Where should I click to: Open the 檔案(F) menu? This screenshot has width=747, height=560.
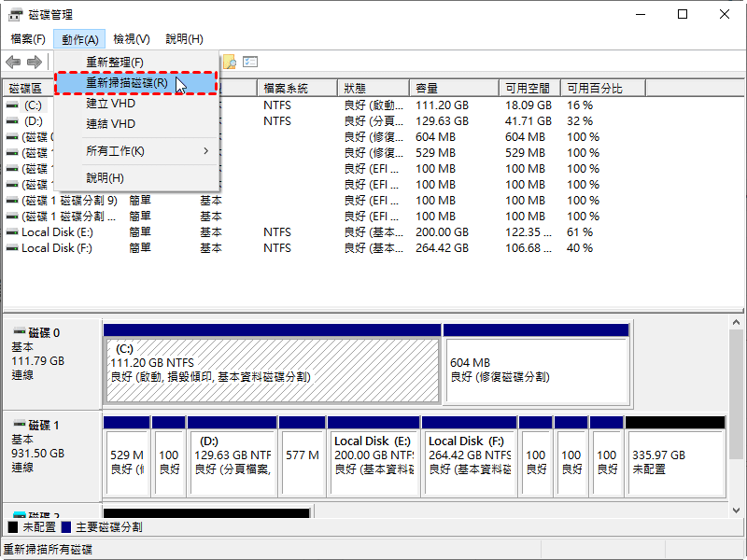click(28, 39)
